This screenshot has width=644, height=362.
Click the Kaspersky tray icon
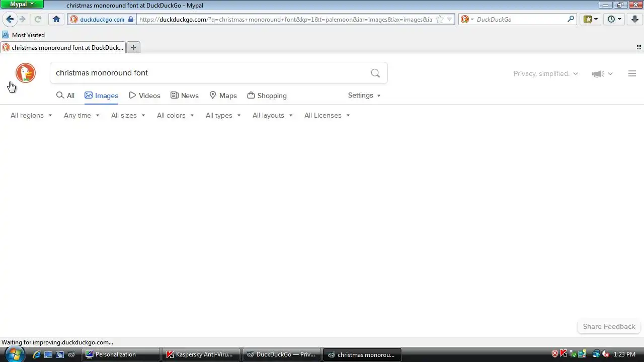[564, 354]
